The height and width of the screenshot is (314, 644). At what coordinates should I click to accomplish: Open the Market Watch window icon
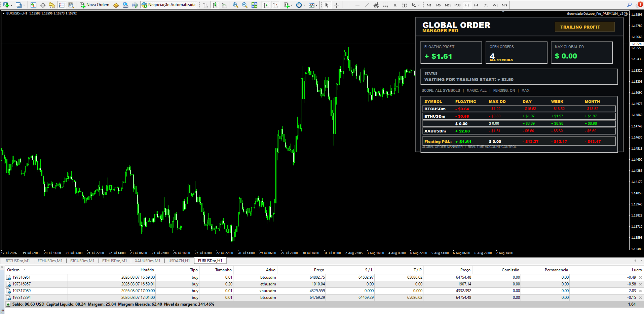coord(33,5)
